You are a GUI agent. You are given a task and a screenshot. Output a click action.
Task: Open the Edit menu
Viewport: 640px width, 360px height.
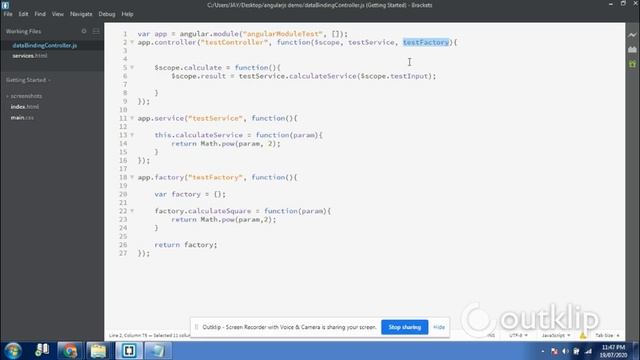[23, 14]
